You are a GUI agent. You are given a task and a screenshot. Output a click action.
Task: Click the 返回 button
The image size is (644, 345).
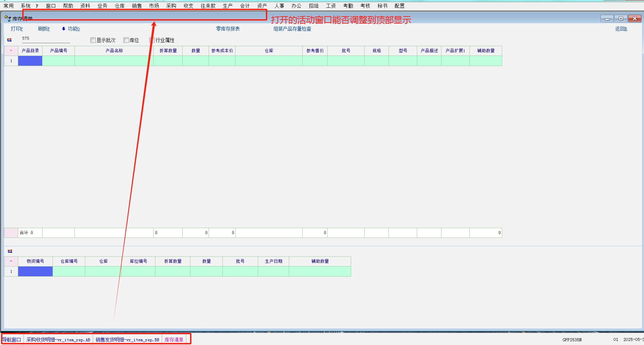tap(621, 29)
